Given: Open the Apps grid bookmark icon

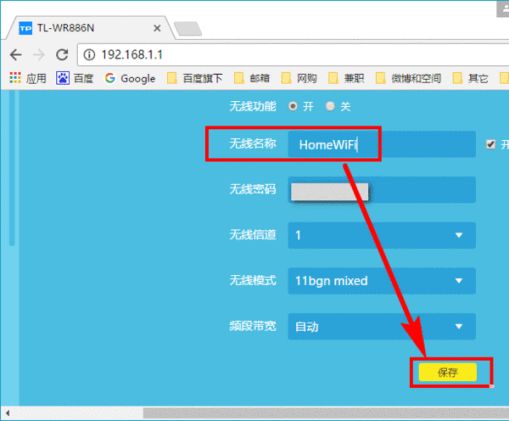Looking at the screenshot, I should point(15,78).
